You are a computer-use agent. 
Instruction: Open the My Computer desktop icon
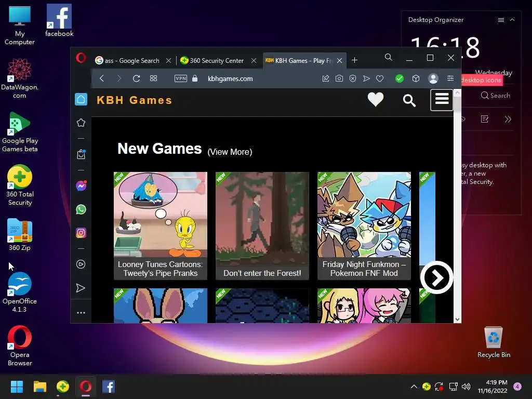pyautogui.click(x=20, y=25)
